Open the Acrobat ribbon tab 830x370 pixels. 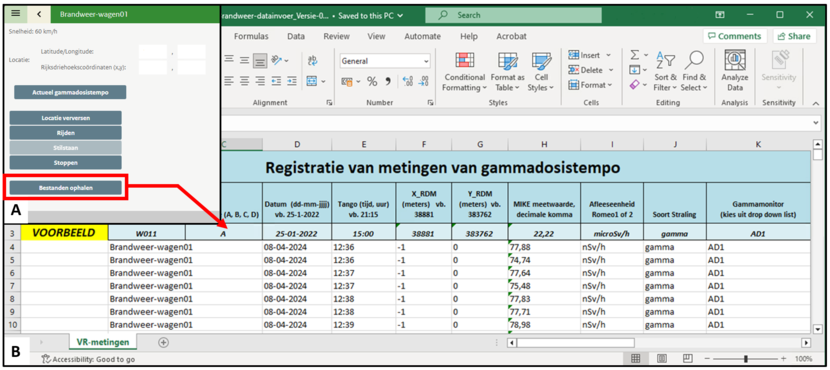(511, 37)
